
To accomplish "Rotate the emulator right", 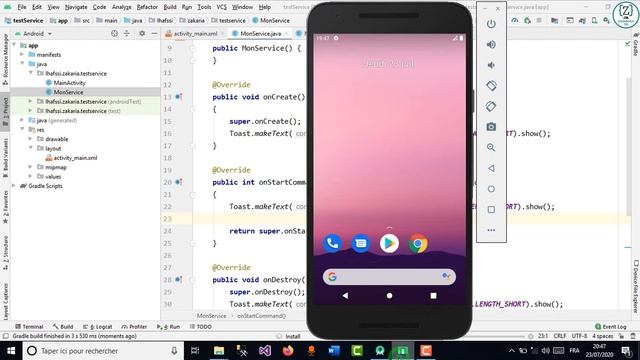I will [x=491, y=107].
